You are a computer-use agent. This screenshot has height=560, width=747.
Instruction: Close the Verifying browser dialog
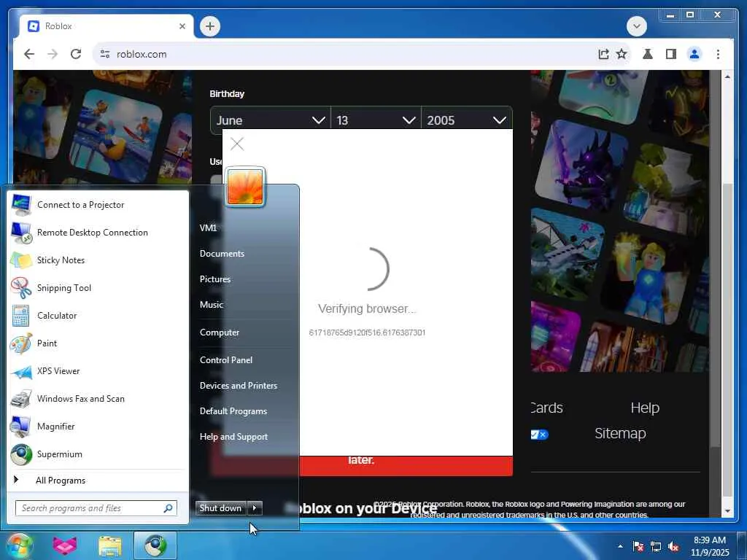237,144
